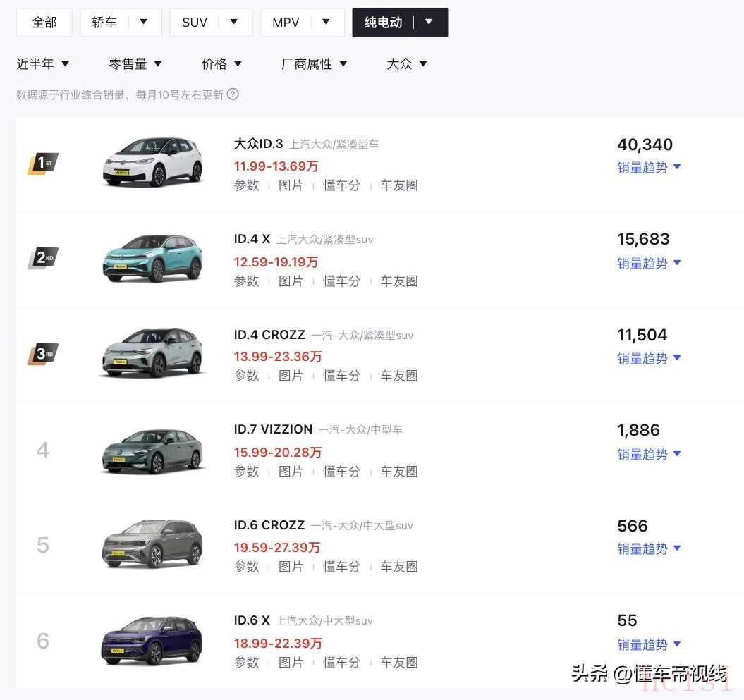Open the ID.4 CROZZ model title
Image resolution: width=744 pixels, height=700 pixels.
tap(269, 334)
